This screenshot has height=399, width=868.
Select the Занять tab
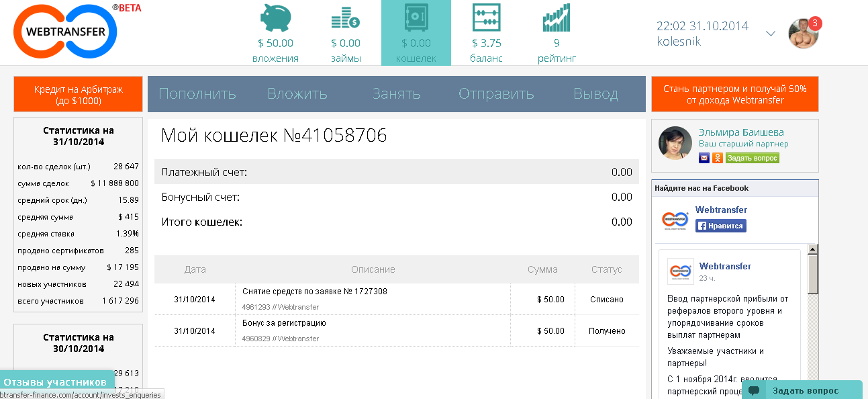click(396, 94)
